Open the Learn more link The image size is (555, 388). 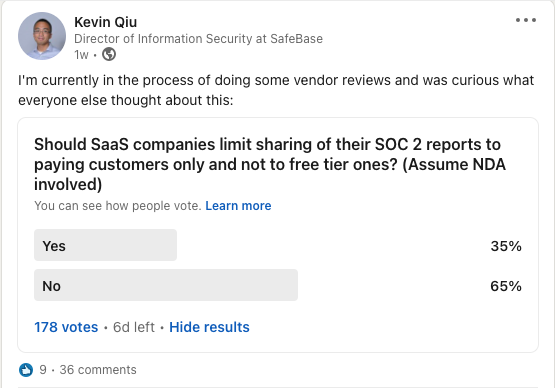(x=238, y=206)
